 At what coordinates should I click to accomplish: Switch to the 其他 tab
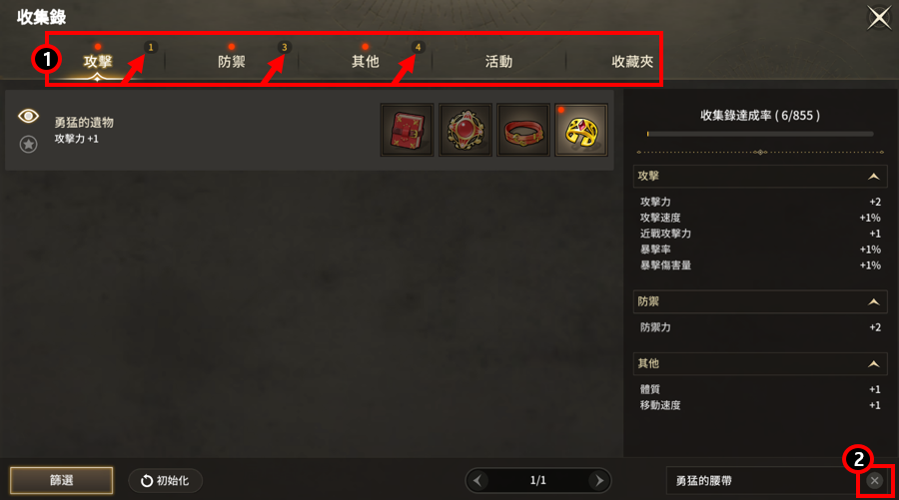click(x=365, y=61)
